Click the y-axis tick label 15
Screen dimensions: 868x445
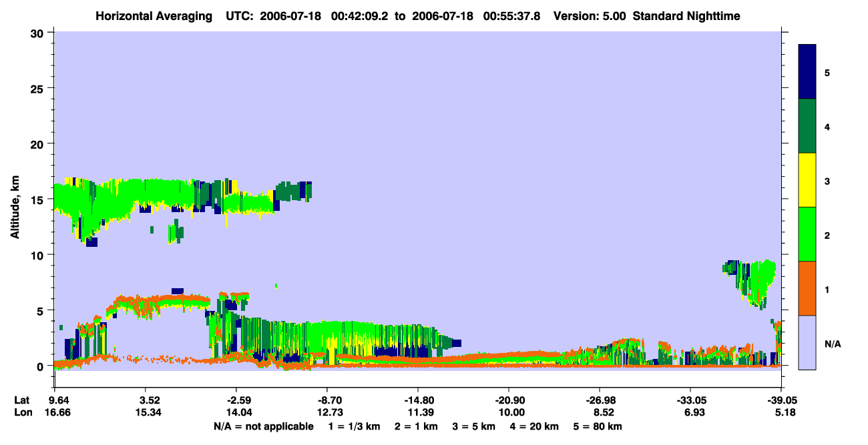click(x=39, y=199)
